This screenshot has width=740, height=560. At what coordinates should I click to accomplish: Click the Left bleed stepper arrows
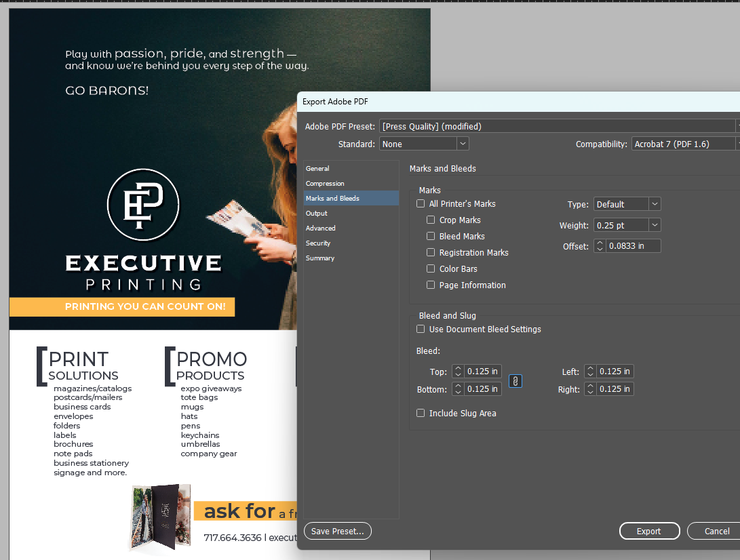[590, 372]
